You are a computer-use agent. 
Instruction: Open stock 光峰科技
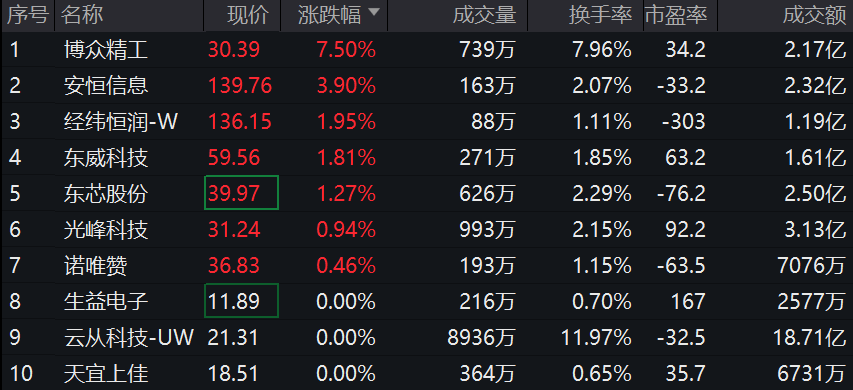[x=106, y=230]
